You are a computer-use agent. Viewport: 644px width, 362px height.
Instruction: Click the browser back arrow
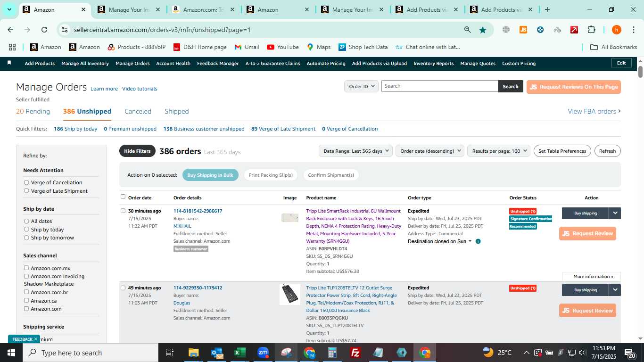click(x=10, y=30)
